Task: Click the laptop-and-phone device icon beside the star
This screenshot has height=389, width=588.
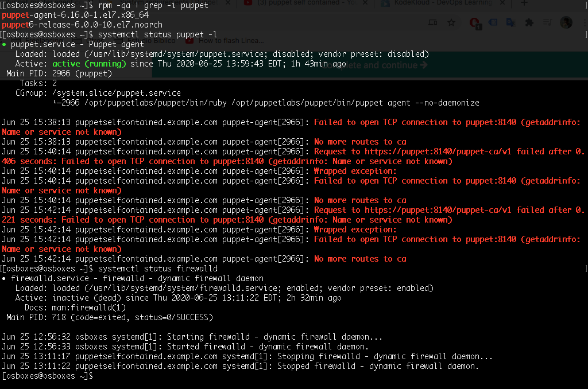Action: [x=434, y=23]
